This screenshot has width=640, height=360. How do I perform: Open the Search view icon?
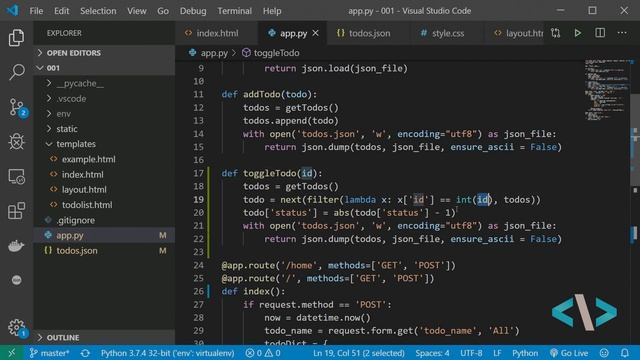coord(16,72)
